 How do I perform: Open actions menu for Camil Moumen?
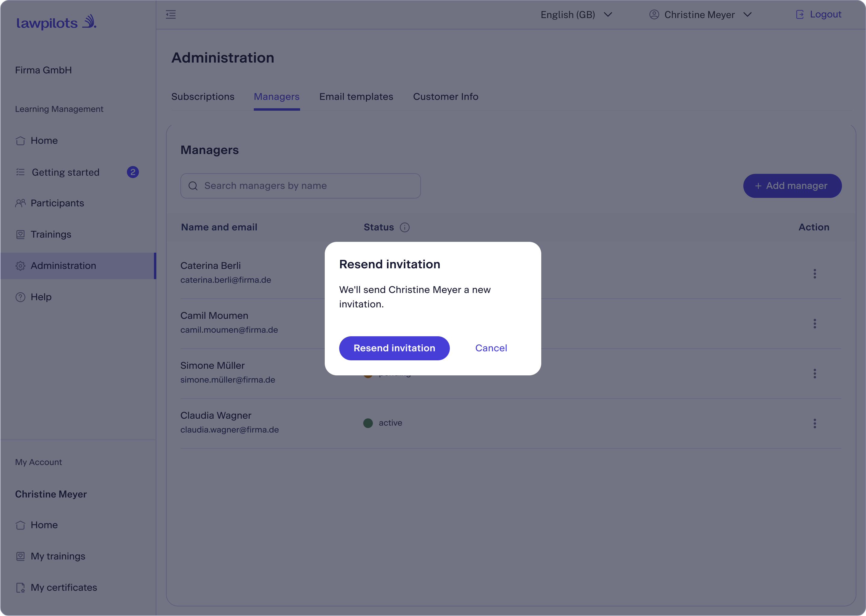(815, 324)
